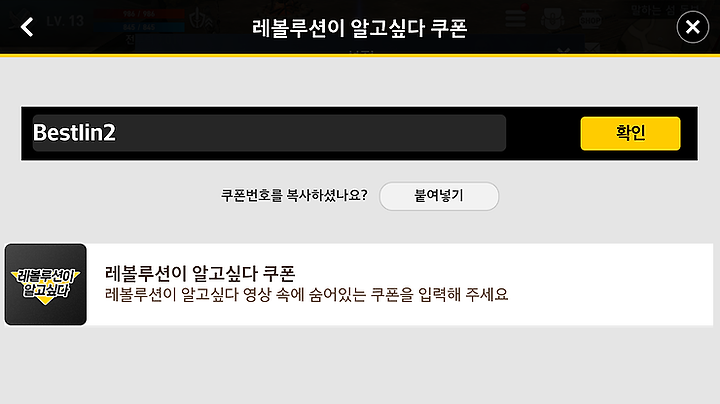Click the 붙여넣기 paste button
This screenshot has width=720, height=404.
point(439,196)
